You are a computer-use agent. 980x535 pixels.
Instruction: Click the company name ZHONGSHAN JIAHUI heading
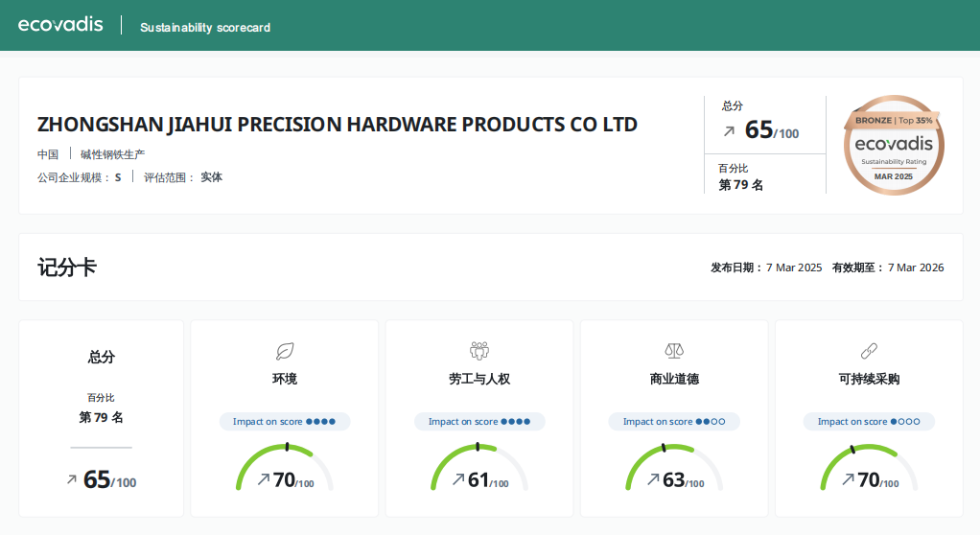click(x=337, y=125)
